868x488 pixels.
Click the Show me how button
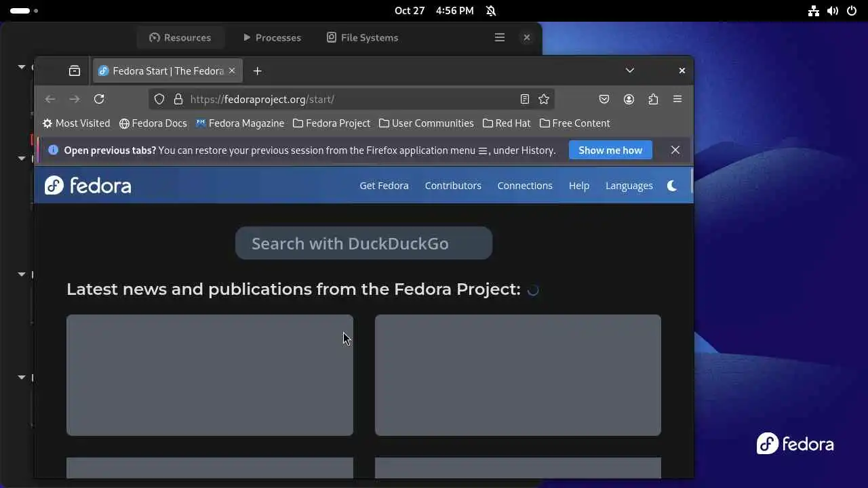pyautogui.click(x=610, y=150)
